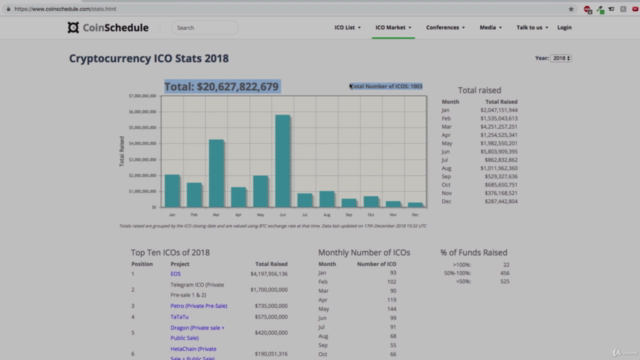
Task: Click the CoinSchedule logo icon
Action: 73,27
